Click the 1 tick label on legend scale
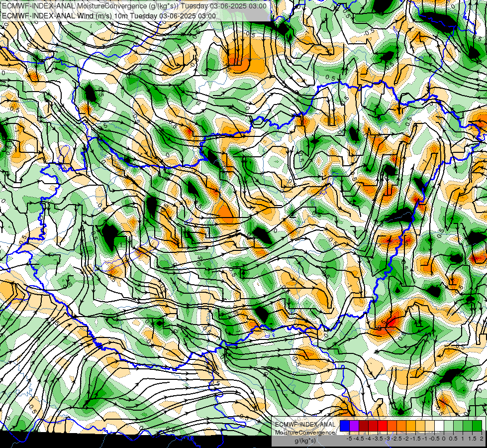Image resolution: width=487 pixels, height=448 pixels. (463, 439)
